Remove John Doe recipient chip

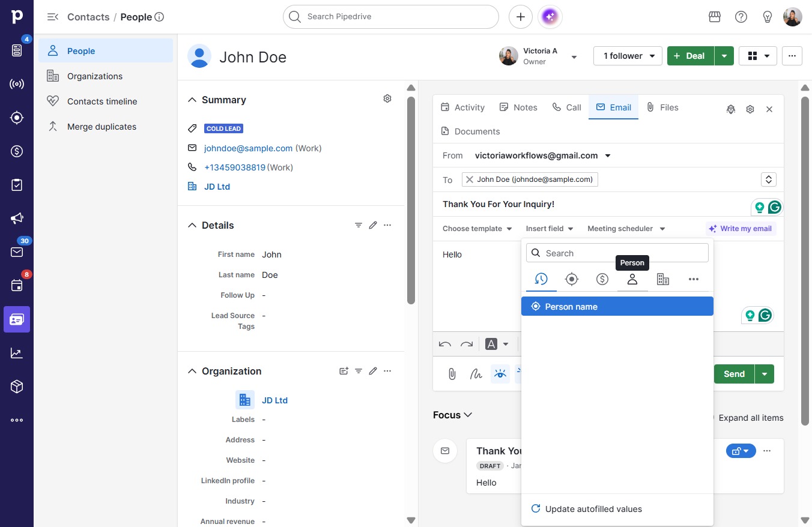click(470, 179)
